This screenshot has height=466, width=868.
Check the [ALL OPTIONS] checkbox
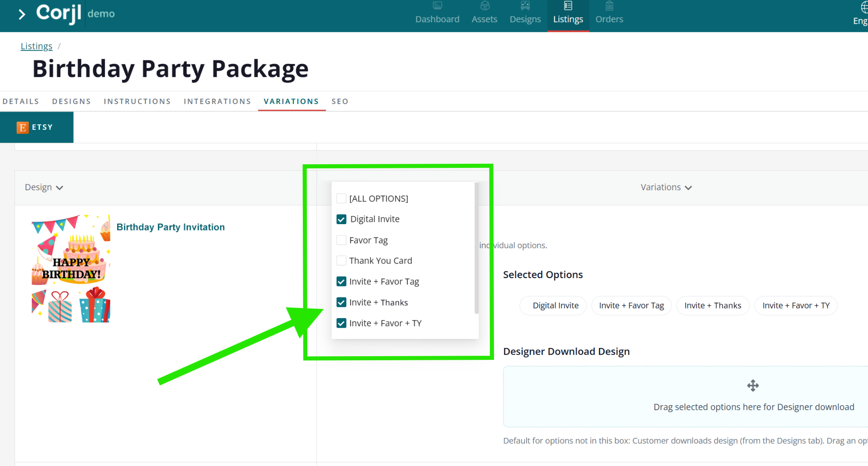pyautogui.click(x=341, y=198)
